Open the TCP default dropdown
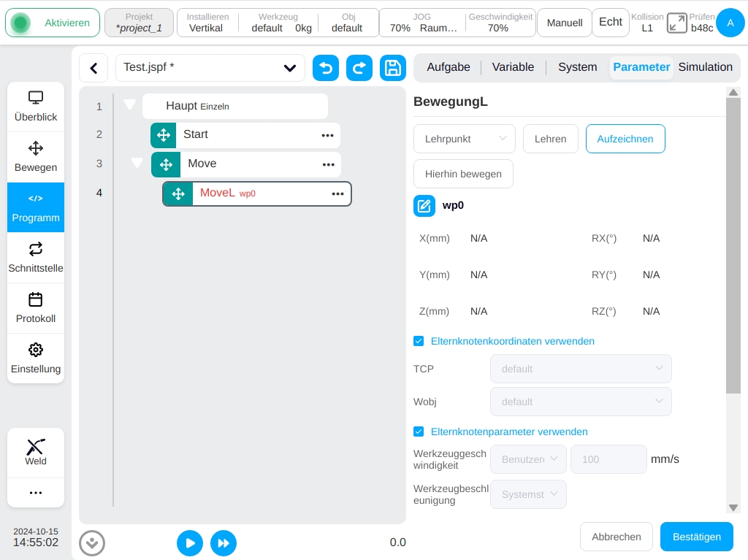The width and height of the screenshot is (748, 560). pos(581,369)
